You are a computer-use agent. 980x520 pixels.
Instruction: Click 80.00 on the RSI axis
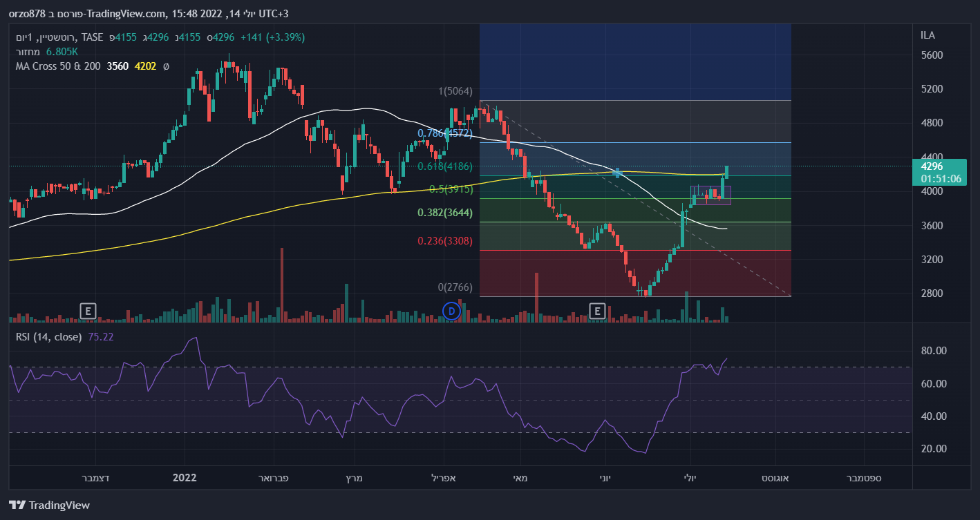[x=933, y=351]
